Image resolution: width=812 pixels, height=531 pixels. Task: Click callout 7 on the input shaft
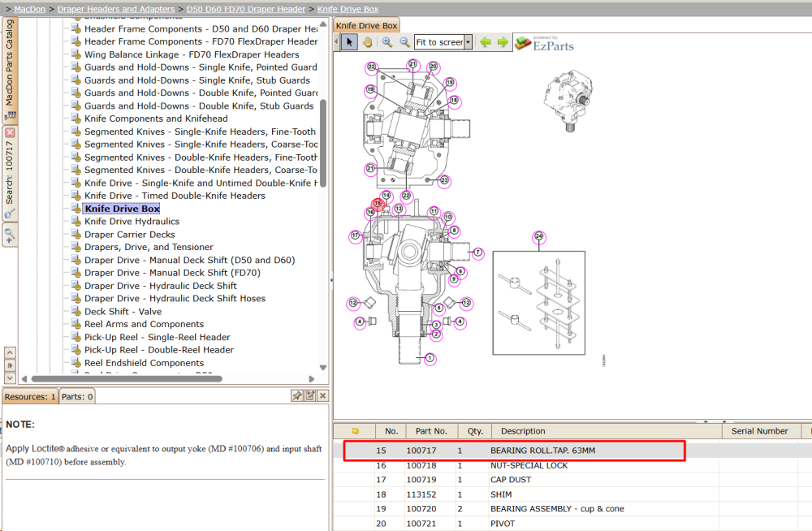(477, 253)
